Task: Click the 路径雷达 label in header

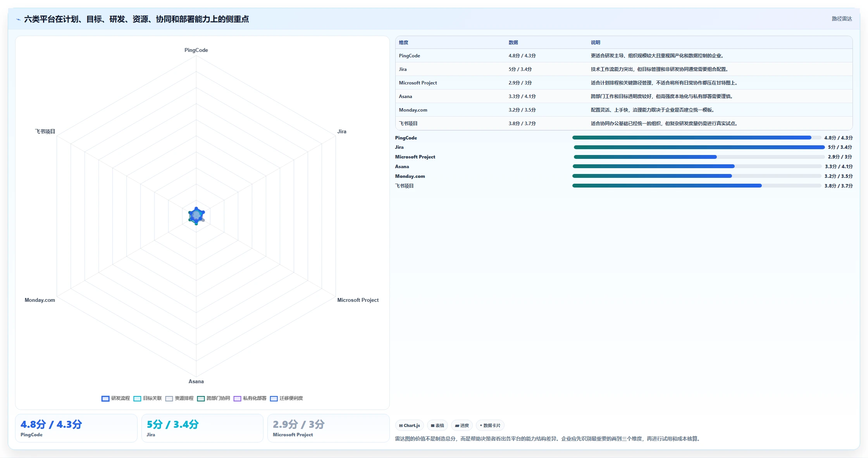Action: pyautogui.click(x=842, y=19)
